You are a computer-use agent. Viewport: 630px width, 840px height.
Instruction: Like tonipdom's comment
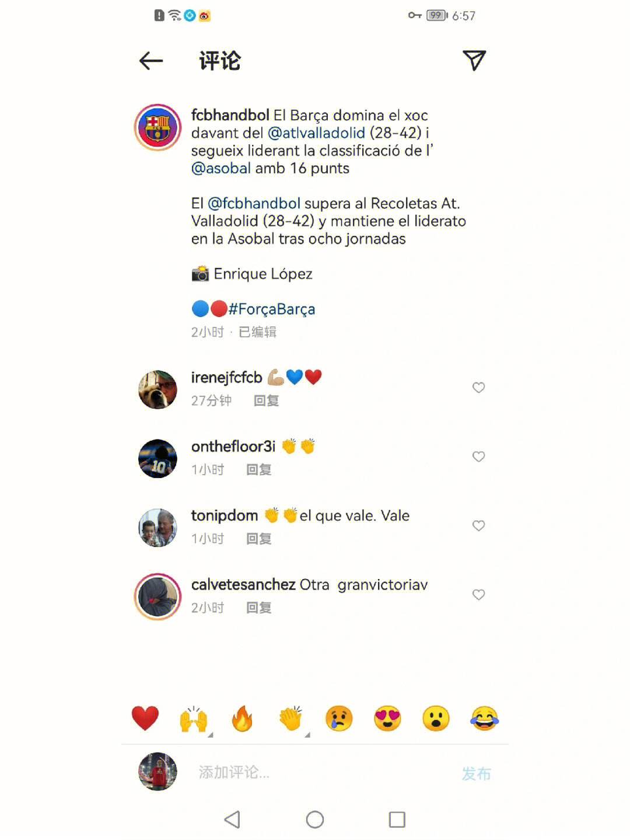click(x=478, y=525)
